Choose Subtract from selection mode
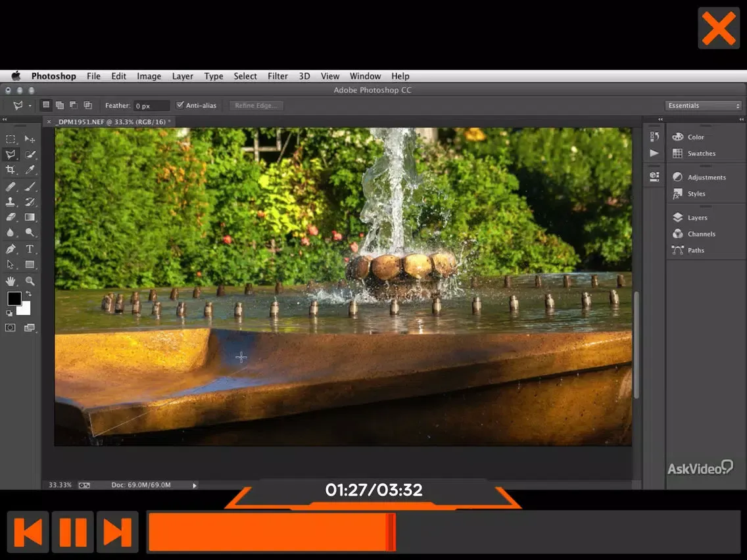The width and height of the screenshot is (747, 560). tap(74, 105)
